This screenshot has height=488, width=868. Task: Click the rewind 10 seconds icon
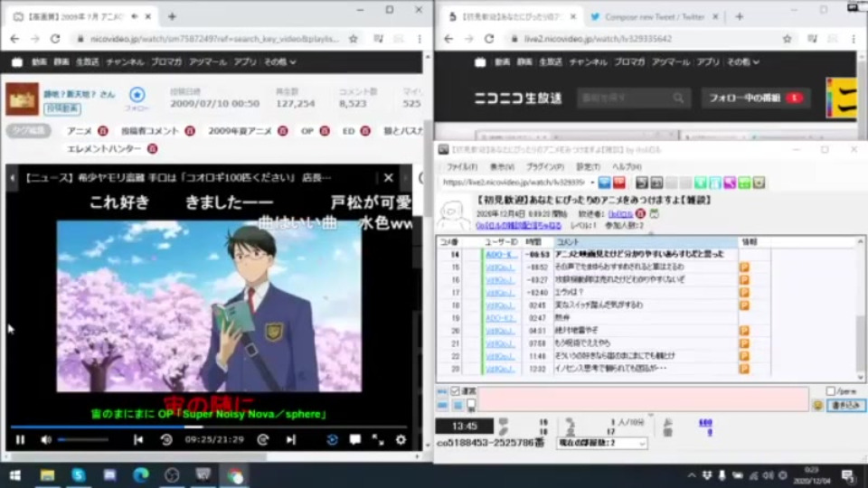pos(166,440)
